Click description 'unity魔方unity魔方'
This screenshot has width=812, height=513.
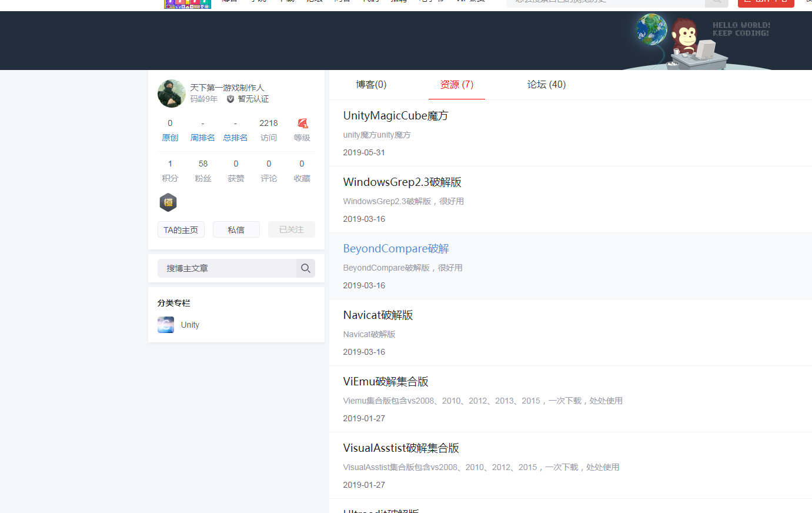tap(377, 135)
